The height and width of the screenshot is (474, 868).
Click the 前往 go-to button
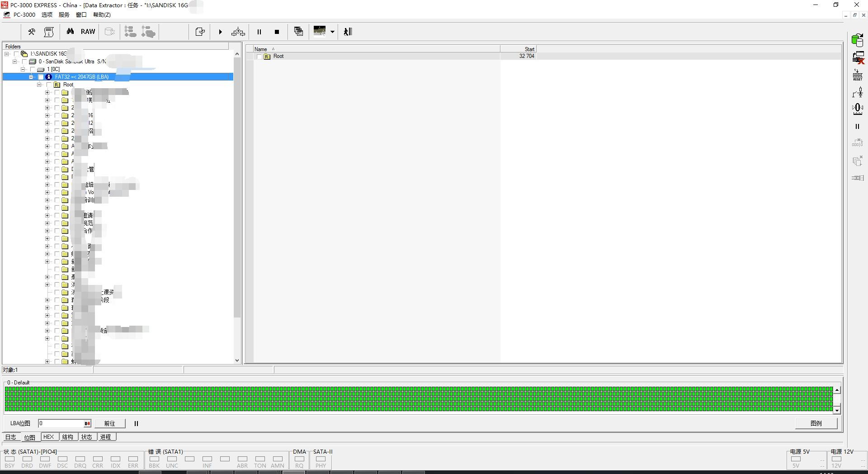click(110, 423)
